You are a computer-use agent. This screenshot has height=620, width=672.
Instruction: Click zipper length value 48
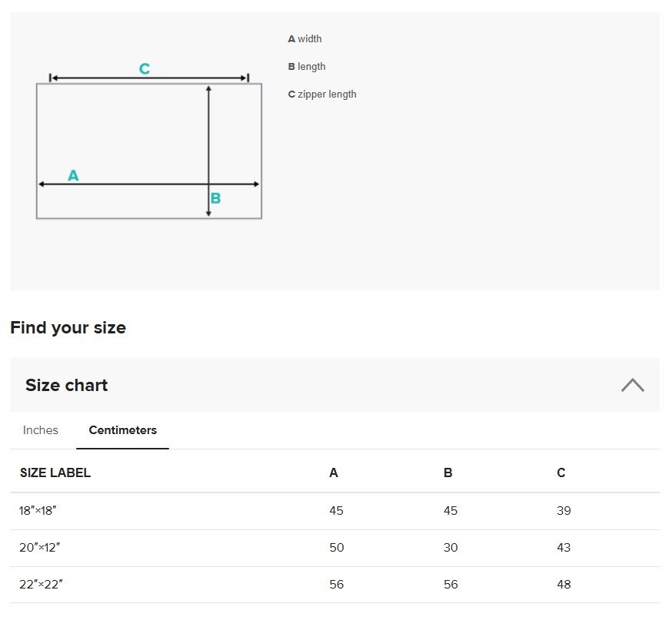click(x=564, y=585)
